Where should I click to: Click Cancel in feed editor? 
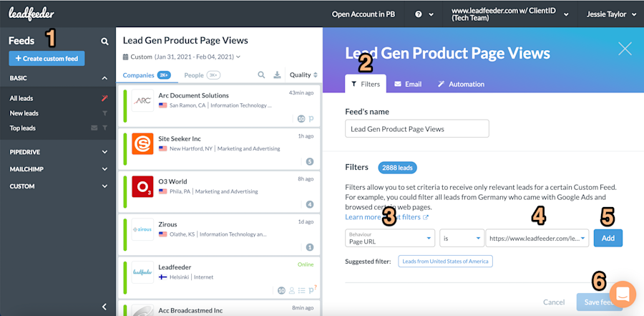point(554,302)
